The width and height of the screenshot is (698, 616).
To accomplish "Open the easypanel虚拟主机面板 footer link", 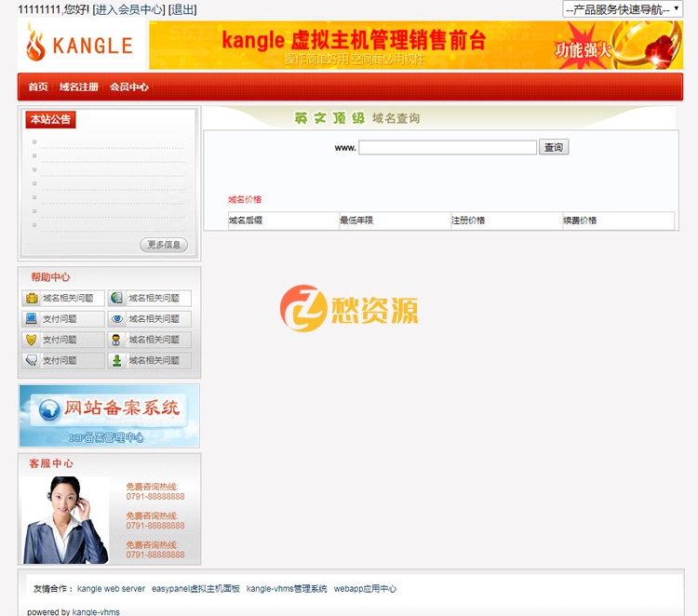I will (x=195, y=588).
